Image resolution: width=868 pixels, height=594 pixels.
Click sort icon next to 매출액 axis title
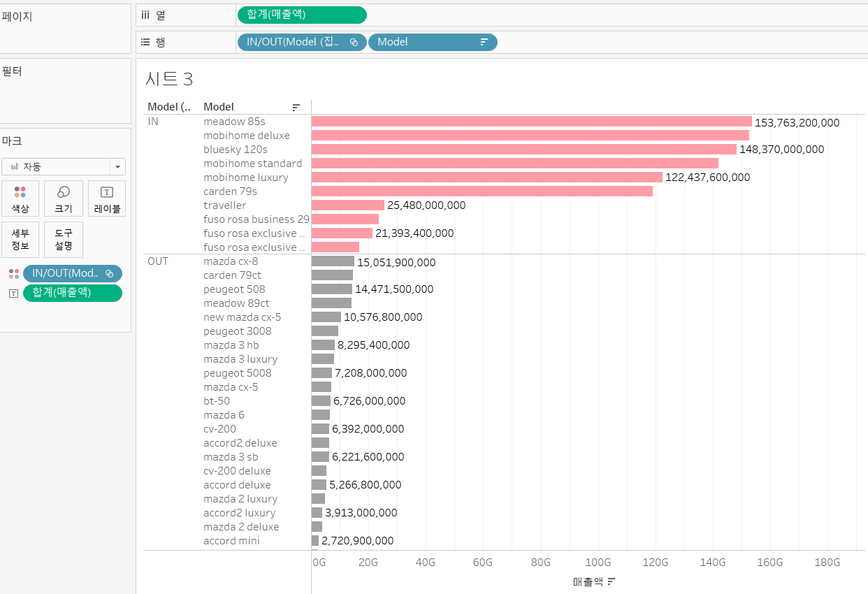point(612,581)
